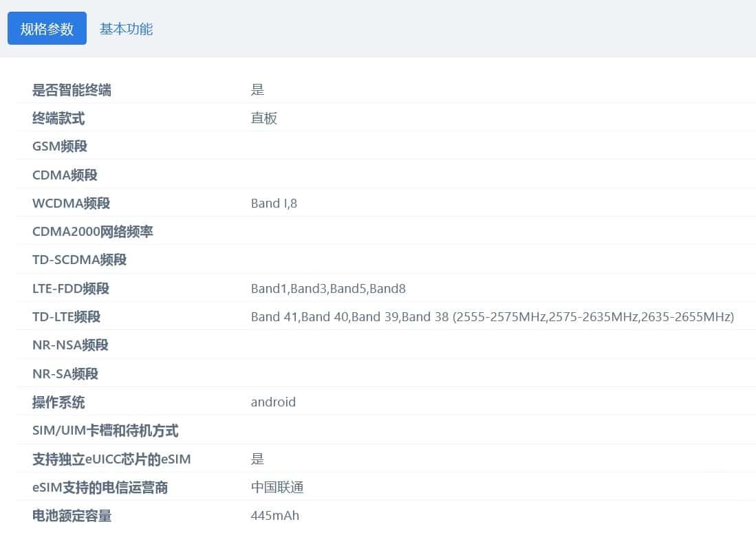Click the Band1,Band3,Band5,Band8 value text

click(x=328, y=289)
